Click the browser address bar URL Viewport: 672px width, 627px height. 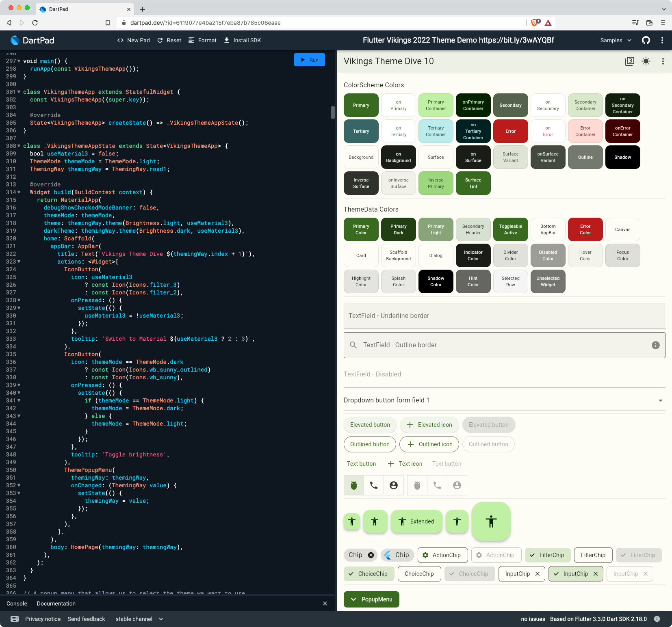(x=205, y=23)
